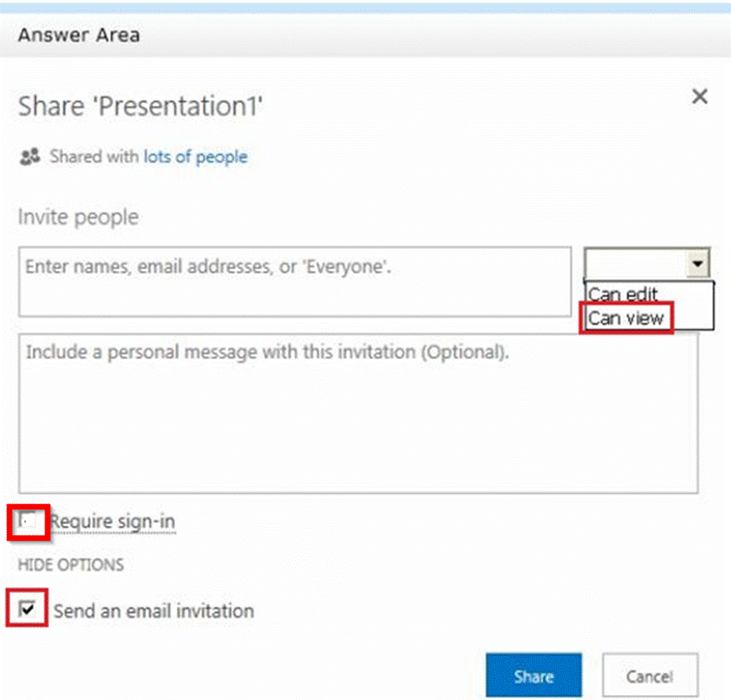Uncheck the Send an email invitation box
This screenshot has width=731, height=700.
(x=29, y=610)
